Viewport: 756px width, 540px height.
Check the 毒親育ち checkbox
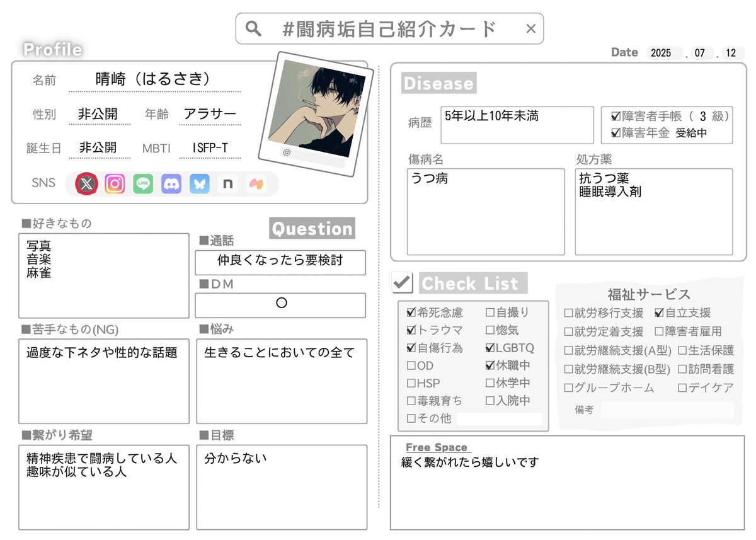[x=411, y=401]
